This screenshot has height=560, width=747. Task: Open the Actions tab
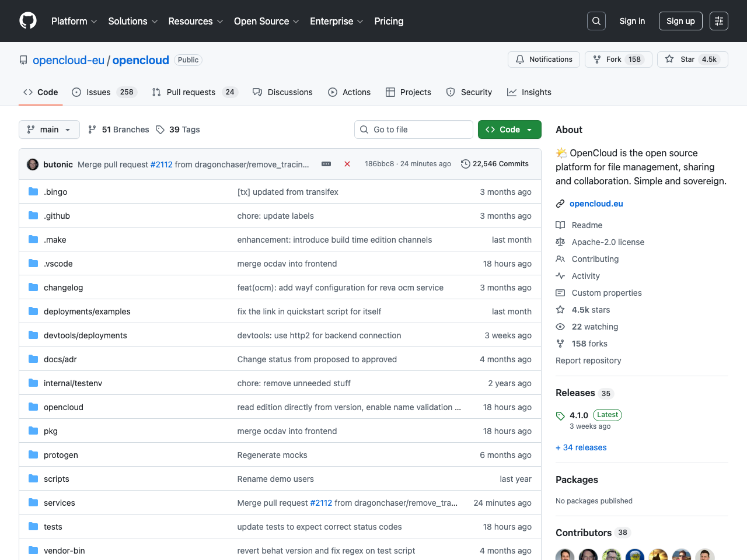tap(350, 92)
